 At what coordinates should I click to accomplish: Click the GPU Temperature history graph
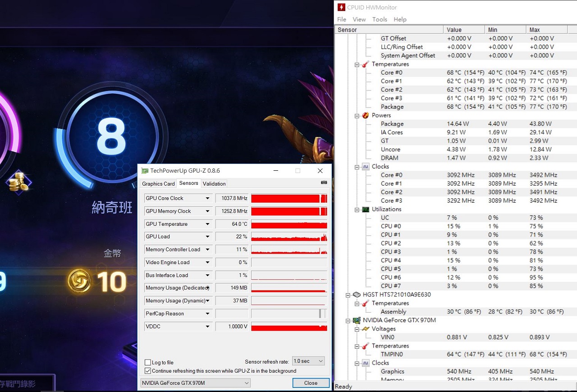click(x=289, y=224)
